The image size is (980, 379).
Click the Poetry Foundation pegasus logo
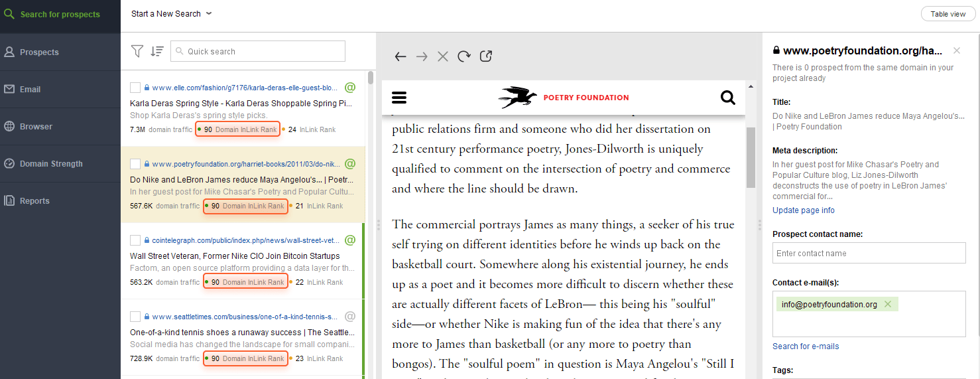pyautogui.click(x=518, y=98)
